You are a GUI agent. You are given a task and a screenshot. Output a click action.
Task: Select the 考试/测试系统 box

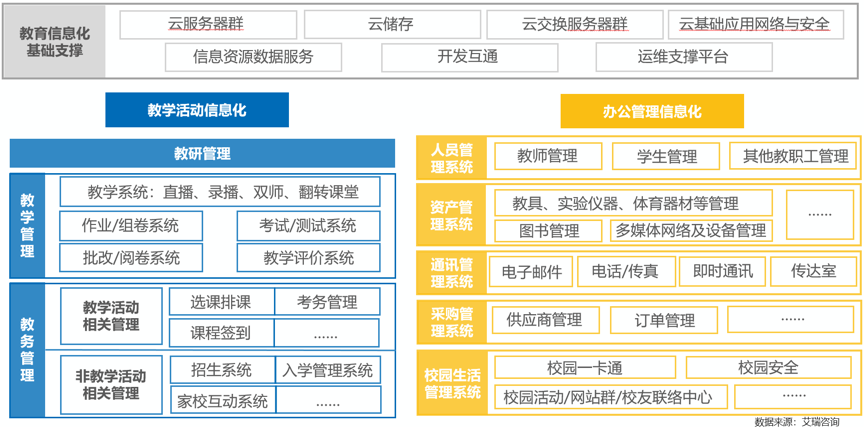coord(309,226)
